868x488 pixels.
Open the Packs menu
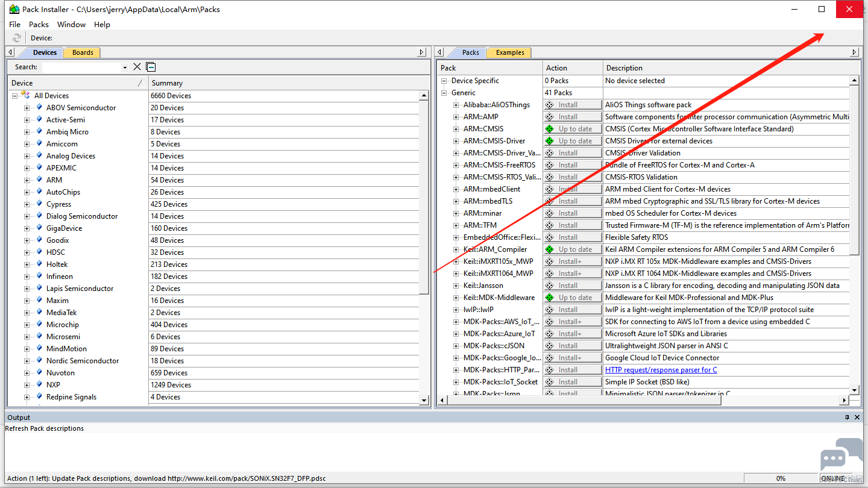(39, 24)
